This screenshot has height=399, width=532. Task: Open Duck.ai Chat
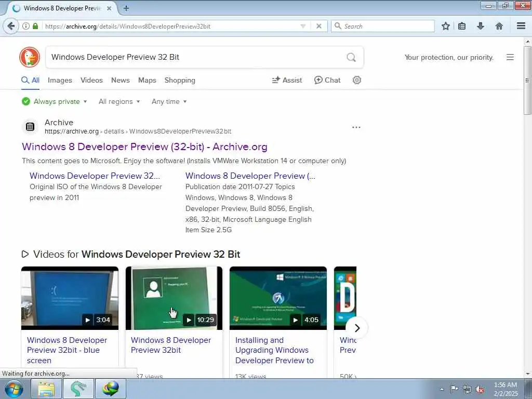[x=327, y=80]
